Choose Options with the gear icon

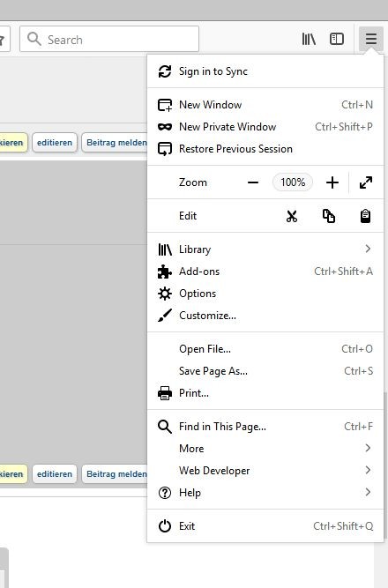pyautogui.click(x=265, y=294)
